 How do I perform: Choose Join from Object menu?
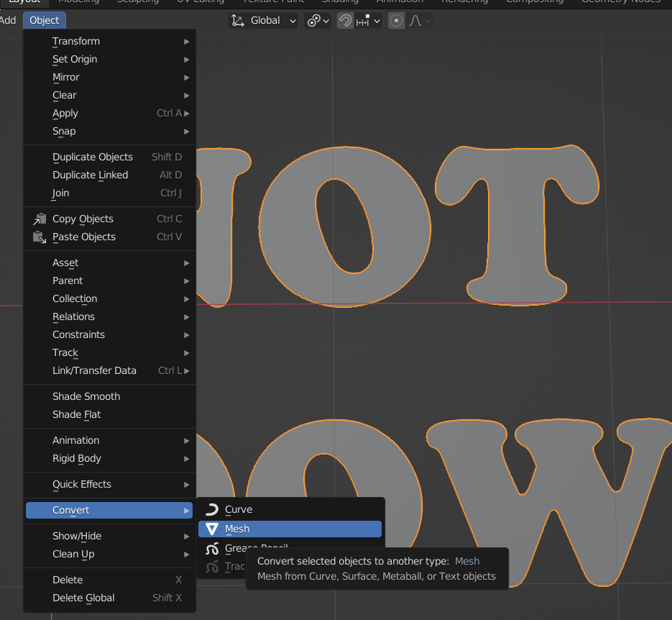[x=109, y=193]
